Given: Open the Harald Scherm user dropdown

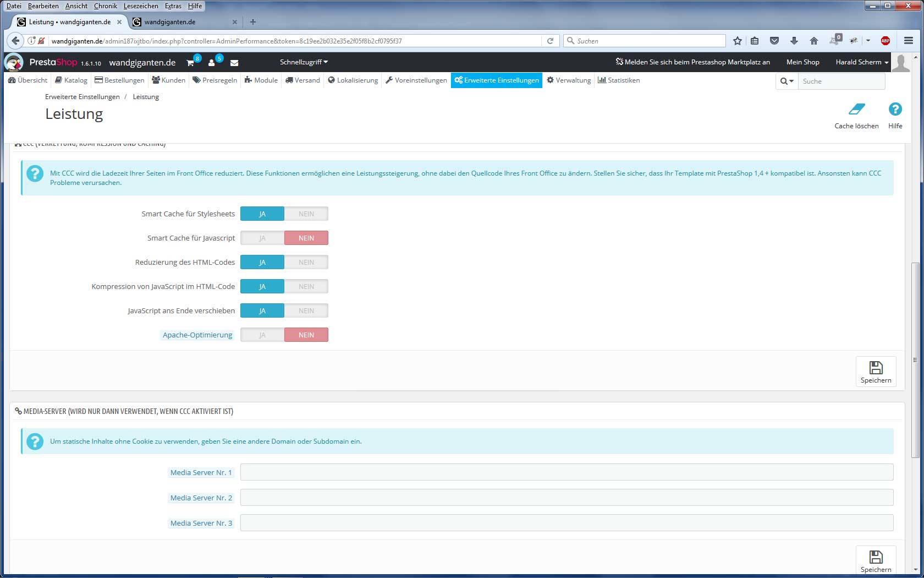Looking at the screenshot, I should tap(861, 62).
